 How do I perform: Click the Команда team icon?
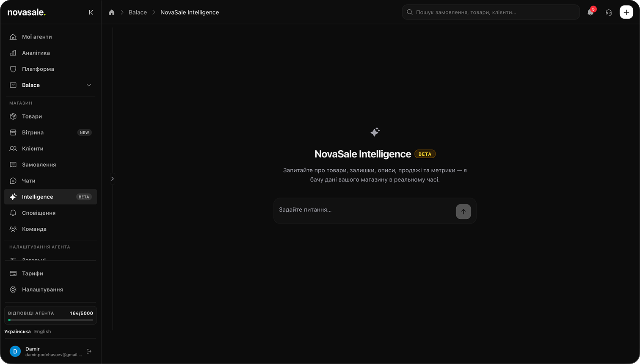(x=13, y=229)
